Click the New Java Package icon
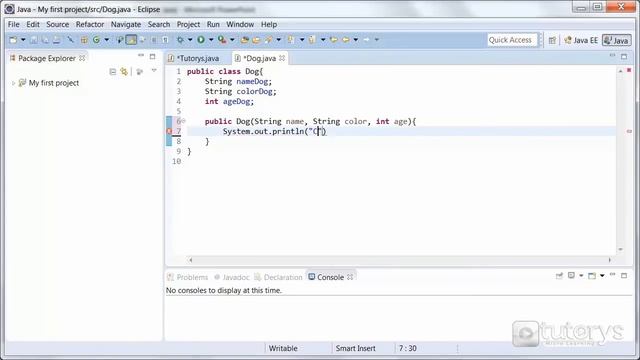640x360 pixels. point(84,40)
